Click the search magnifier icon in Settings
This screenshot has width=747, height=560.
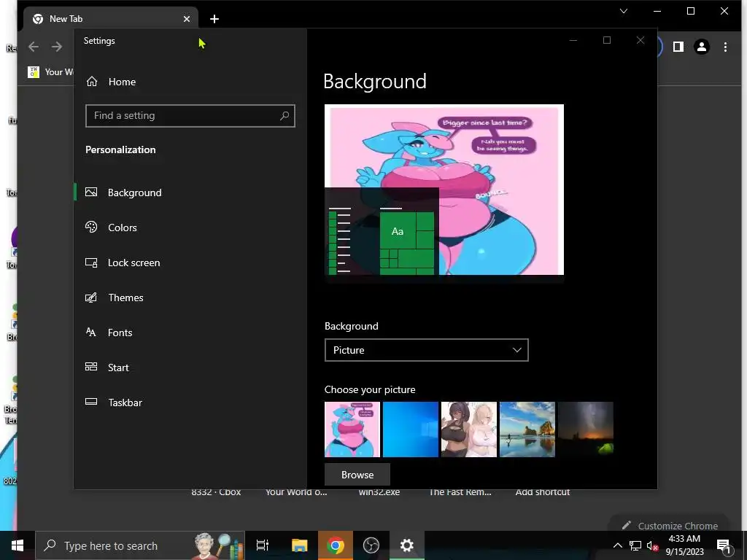point(285,116)
